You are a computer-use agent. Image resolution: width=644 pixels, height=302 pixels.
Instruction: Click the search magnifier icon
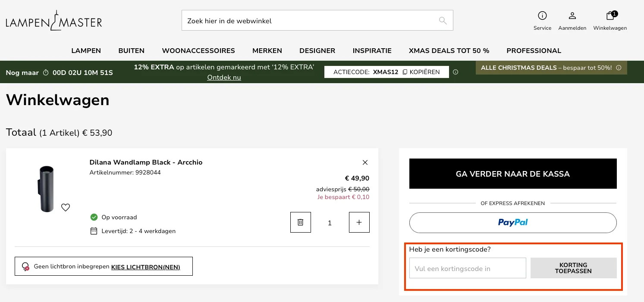(442, 20)
